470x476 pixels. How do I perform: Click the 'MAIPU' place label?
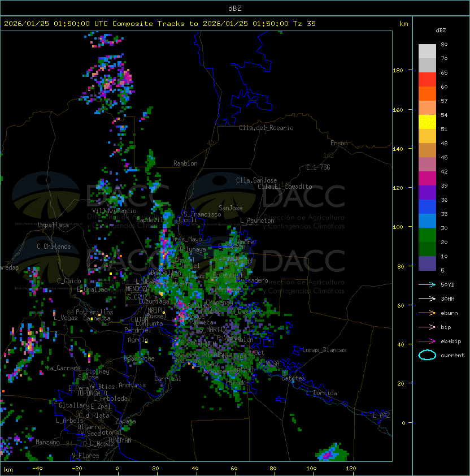click(156, 310)
